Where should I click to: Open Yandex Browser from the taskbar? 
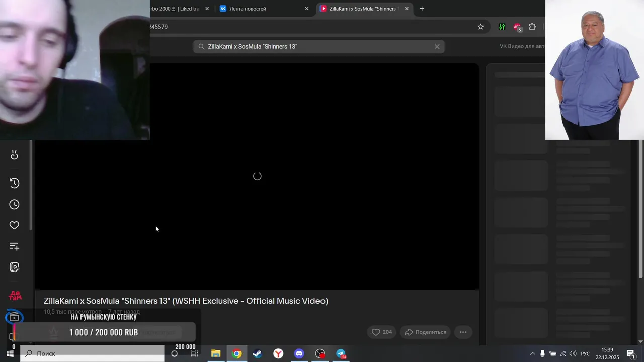[x=278, y=353]
